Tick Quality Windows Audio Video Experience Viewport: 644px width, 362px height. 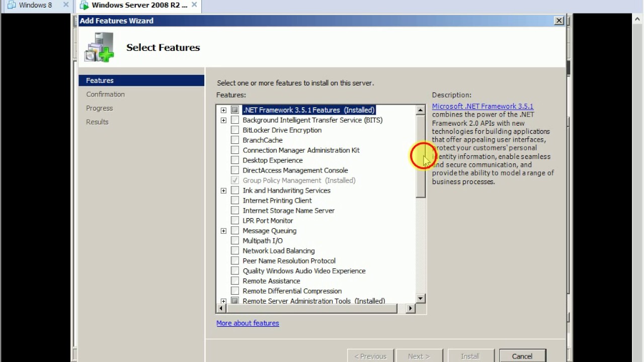point(235,270)
